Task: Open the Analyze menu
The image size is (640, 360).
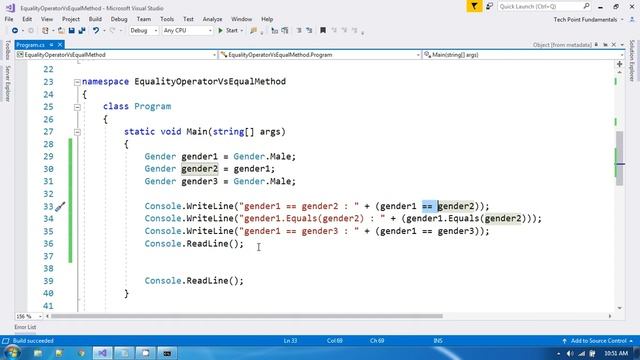Action: coord(212,19)
